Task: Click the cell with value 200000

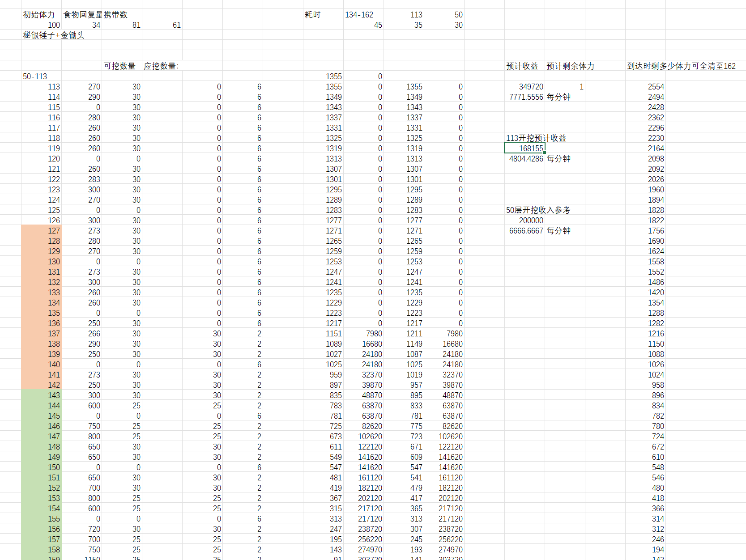Action: point(524,220)
